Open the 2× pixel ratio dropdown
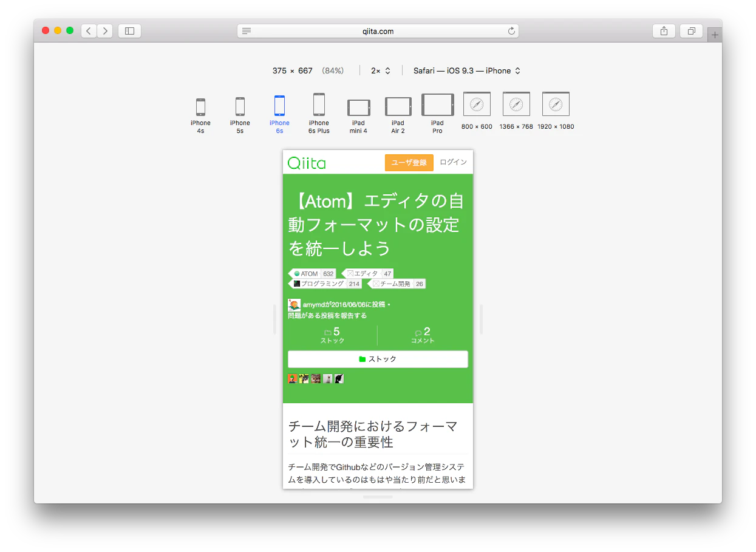The height and width of the screenshot is (552, 756). 381,70
